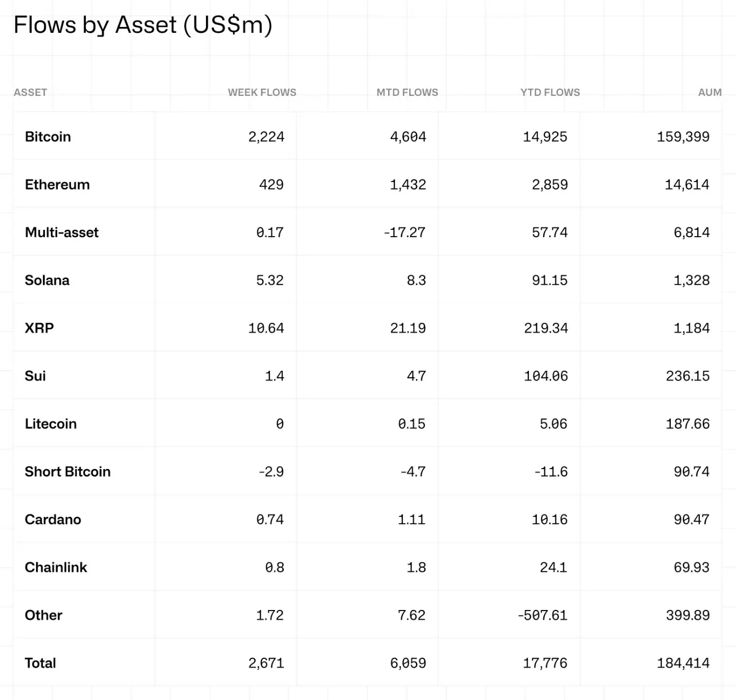This screenshot has width=736, height=700.
Task: Select the Other row label
Action: click(x=43, y=615)
